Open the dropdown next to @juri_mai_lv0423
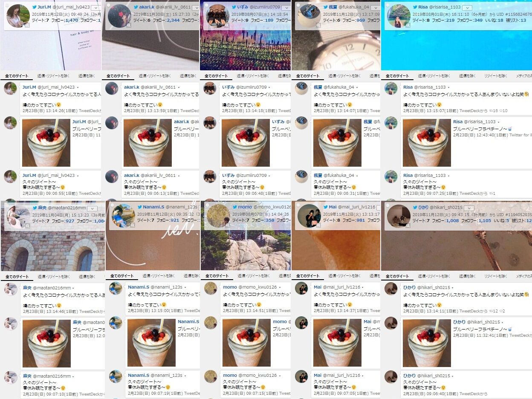This screenshot has height=399, width=532. (97, 8)
